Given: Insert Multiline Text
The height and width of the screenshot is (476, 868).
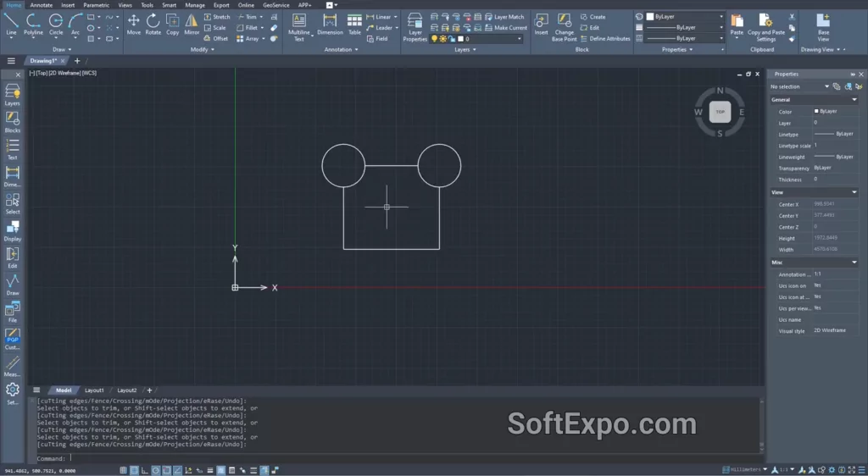Looking at the screenshot, I should pos(299,27).
